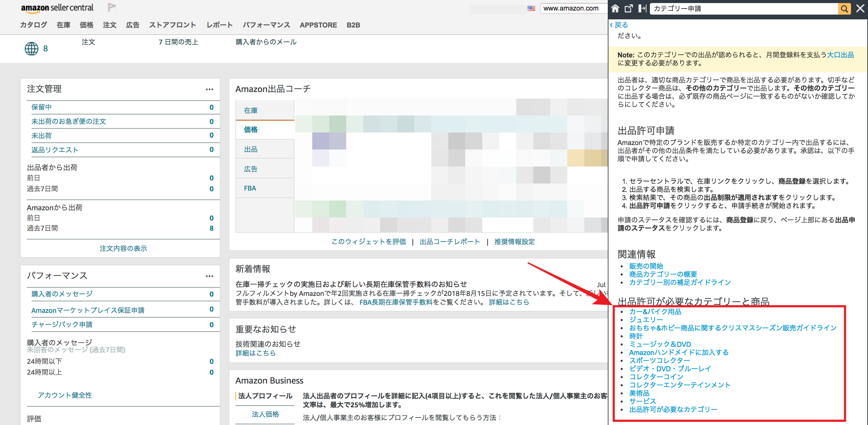868x425 pixels.
Task: Click このウィジェットを評価 link
Action: [x=369, y=242]
